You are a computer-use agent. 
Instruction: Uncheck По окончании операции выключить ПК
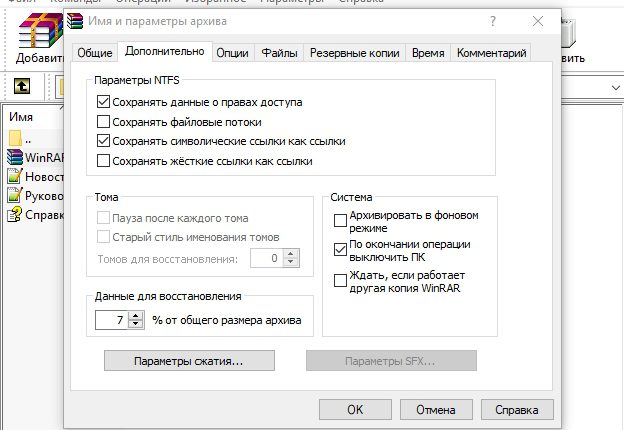point(340,250)
